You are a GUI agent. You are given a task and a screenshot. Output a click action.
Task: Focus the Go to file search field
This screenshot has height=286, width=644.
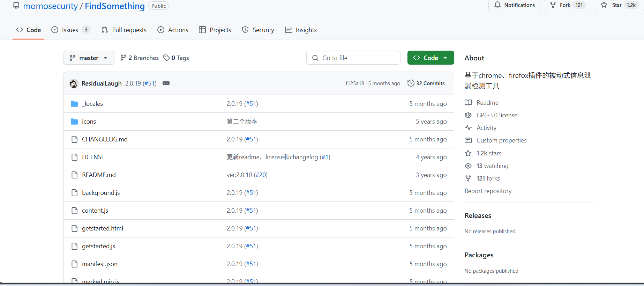tap(353, 58)
